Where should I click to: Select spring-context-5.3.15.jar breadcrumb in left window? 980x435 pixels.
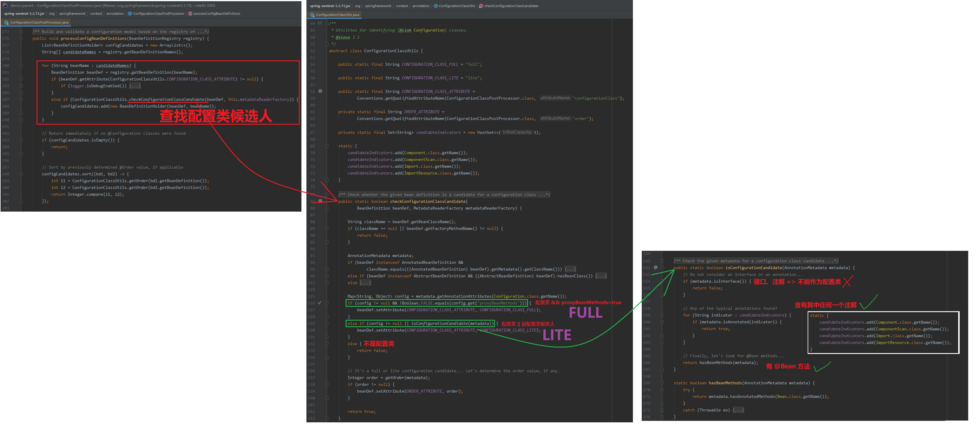(24, 14)
